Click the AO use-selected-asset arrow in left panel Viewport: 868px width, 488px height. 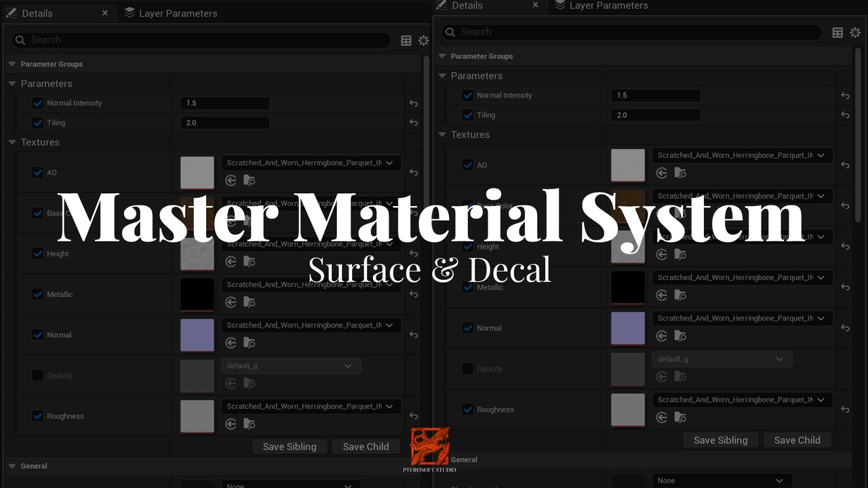231,180
